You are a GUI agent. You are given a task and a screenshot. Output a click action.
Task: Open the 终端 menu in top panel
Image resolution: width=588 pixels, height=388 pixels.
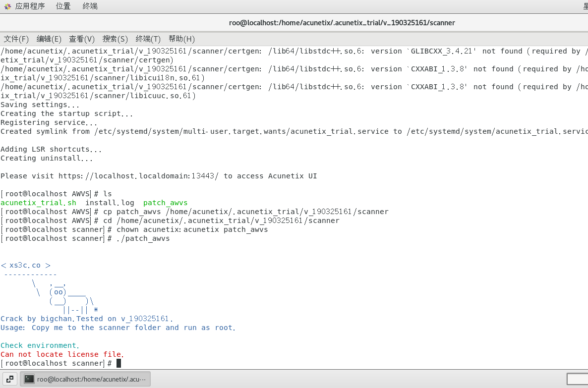90,6
